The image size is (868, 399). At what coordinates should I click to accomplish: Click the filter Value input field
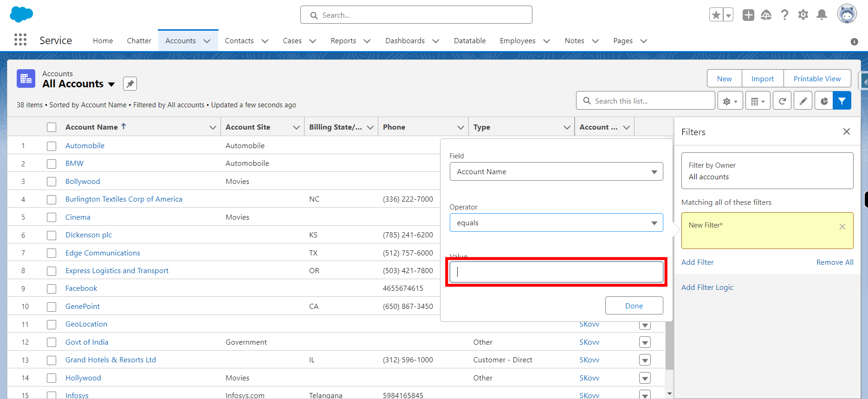tap(556, 272)
